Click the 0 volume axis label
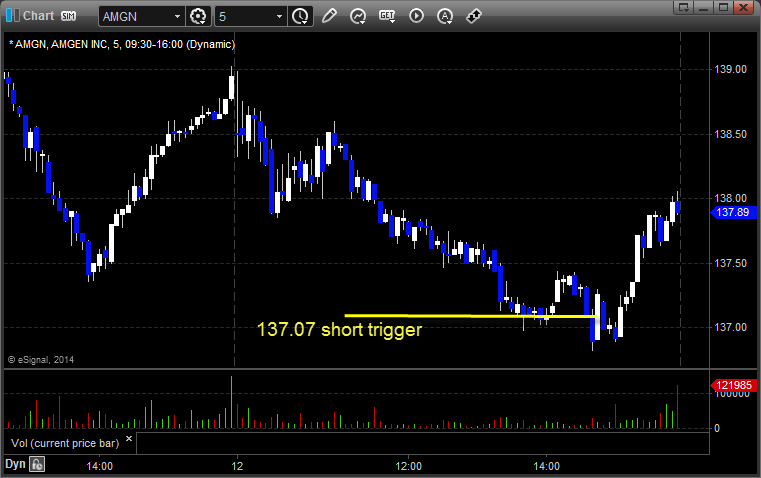This screenshot has width=761, height=478. pos(717,429)
